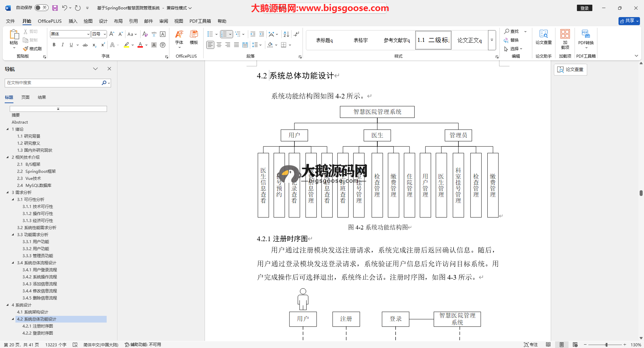Toggle the 自动保存 switch
This screenshot has height=348, width=644.
click(x=41, y=8)
